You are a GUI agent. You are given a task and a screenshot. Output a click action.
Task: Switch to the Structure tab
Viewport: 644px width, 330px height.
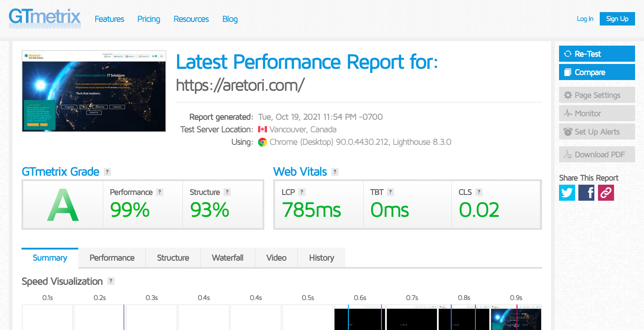click(x=173, y=258)
